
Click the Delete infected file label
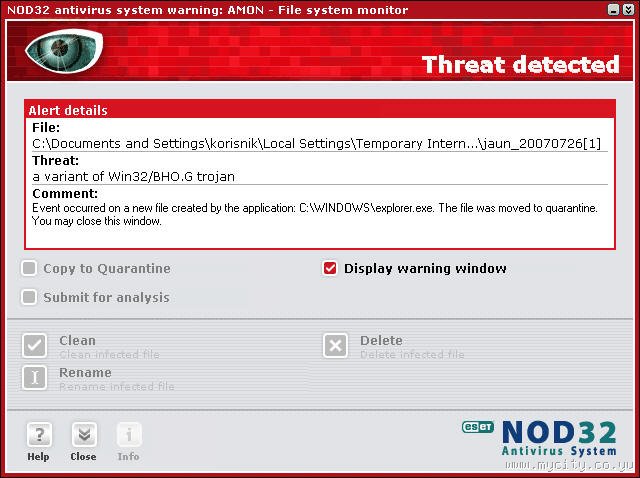coord(412,355)
